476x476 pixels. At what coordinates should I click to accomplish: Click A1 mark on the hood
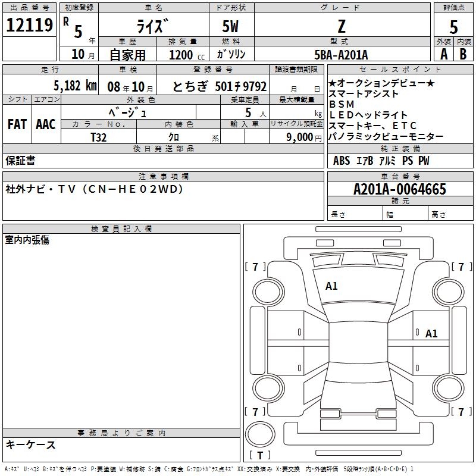(331, 286)
